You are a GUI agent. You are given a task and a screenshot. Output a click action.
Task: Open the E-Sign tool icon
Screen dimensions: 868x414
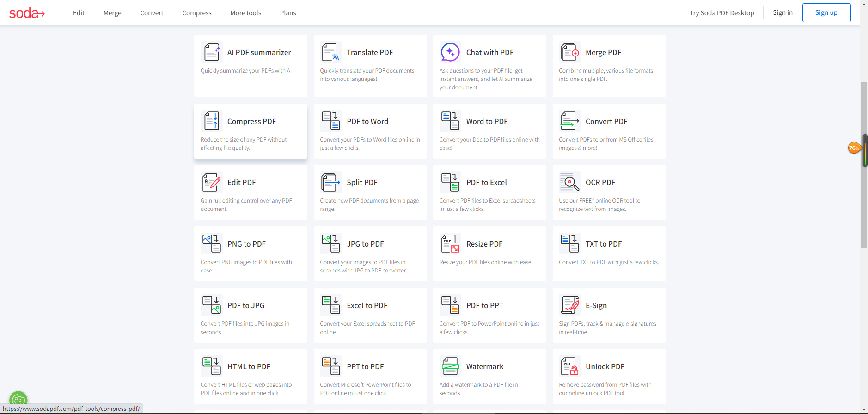pos(569,305)
